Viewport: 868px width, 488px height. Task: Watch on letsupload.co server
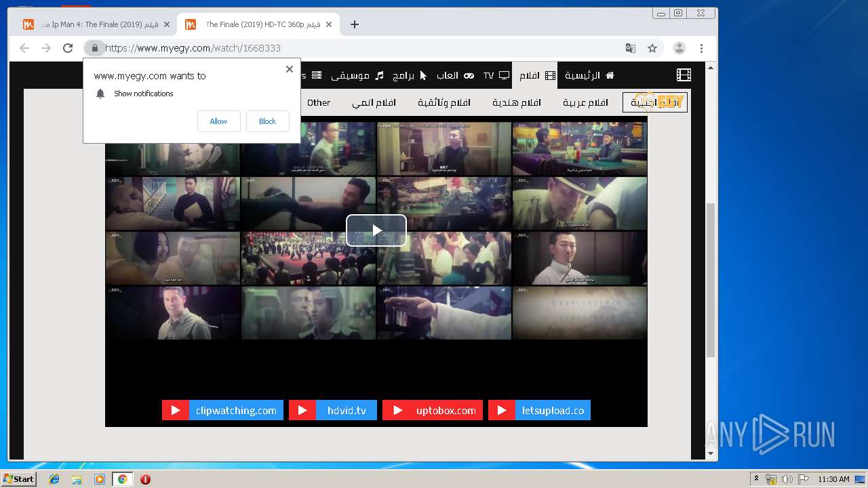[539, 410]
